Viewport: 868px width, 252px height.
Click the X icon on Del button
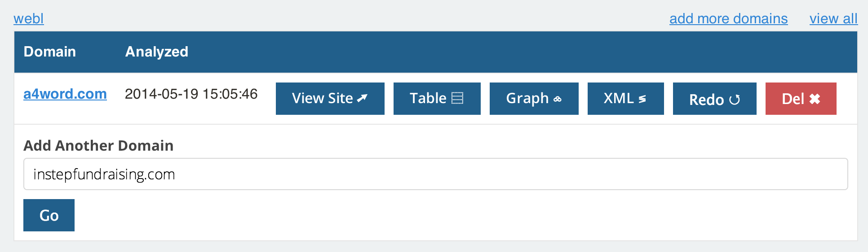pyautogui.click(x=815, y=99)
